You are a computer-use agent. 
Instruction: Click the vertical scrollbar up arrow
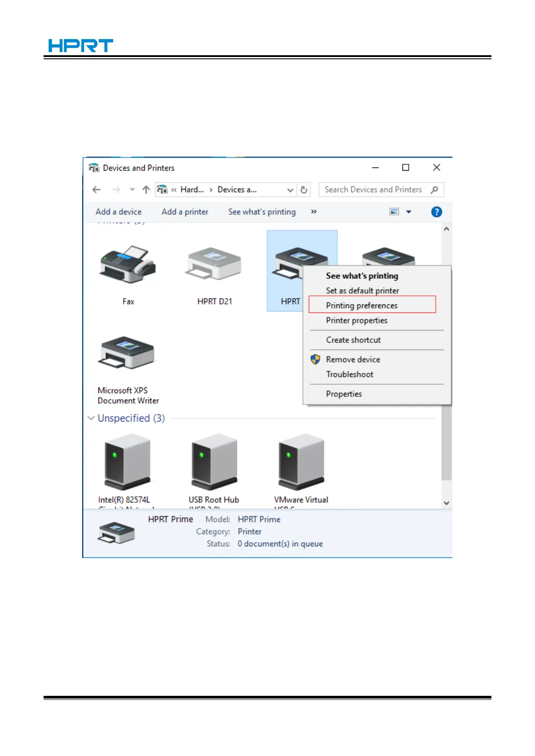pos(447,229)
